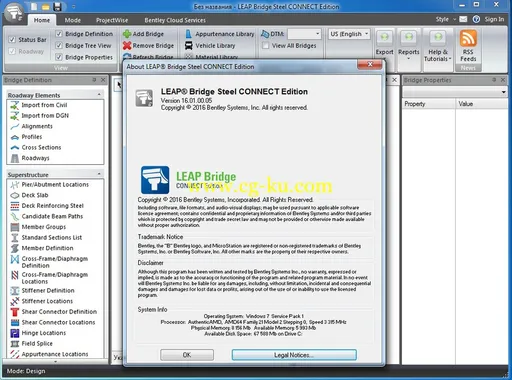
Task: Open Shear Connector Locations
Action: 58,323
